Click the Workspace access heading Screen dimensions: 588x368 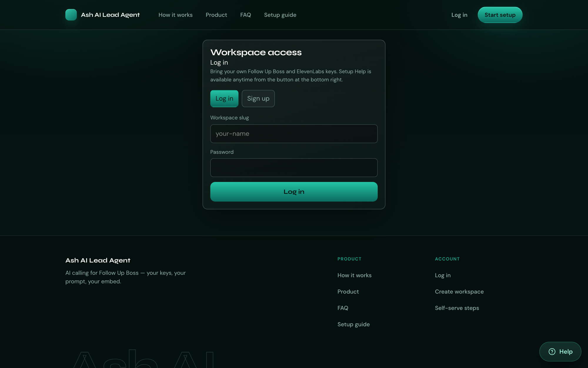pyautogui.click(x=256, y=52)
